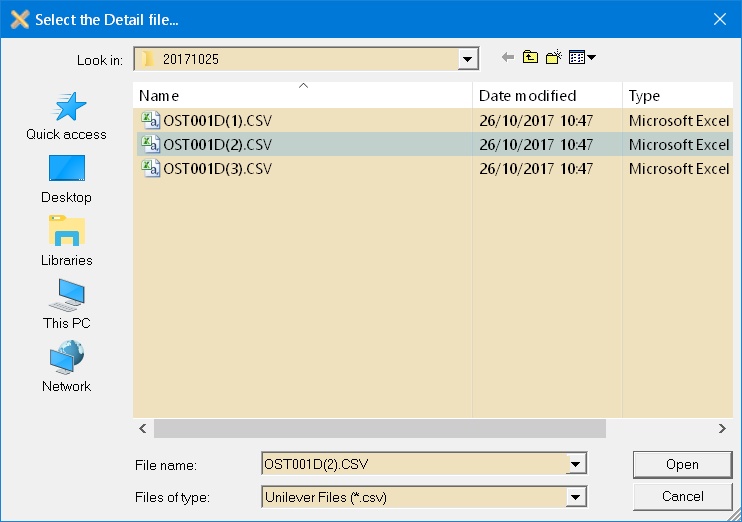This screenshot has width=742, height=522.
Task: Expand the Files of type dropdown
Action: [x=575, y=496]
